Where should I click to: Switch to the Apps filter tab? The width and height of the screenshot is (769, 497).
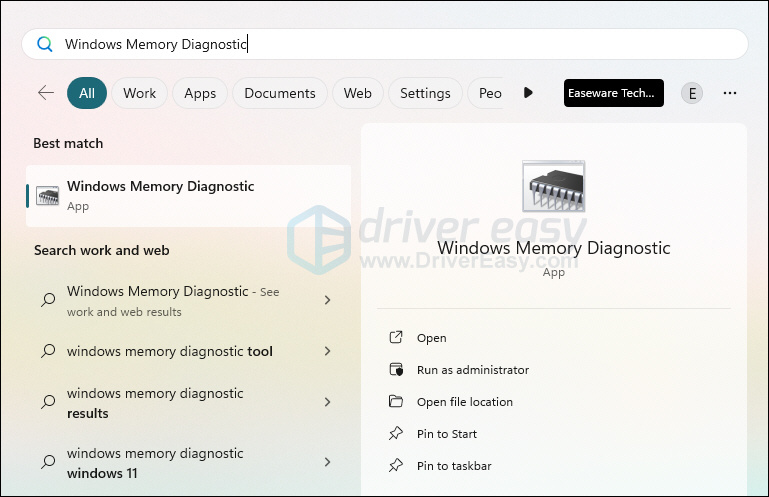200,93
